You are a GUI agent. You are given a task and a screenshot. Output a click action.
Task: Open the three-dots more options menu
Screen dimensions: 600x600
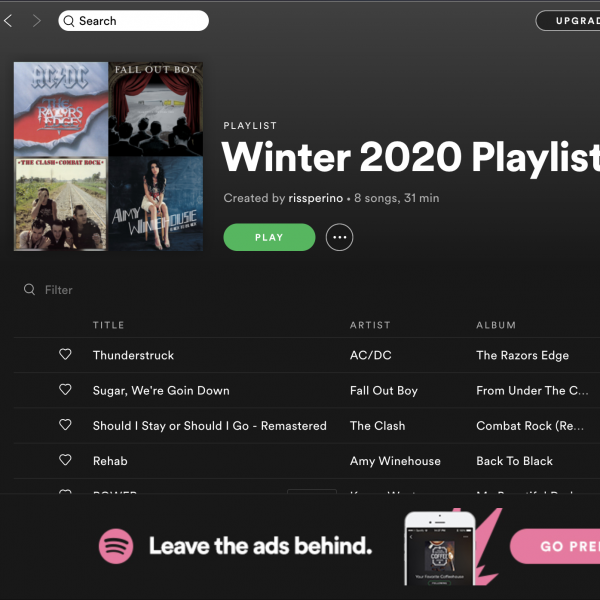tap(339, 237)
